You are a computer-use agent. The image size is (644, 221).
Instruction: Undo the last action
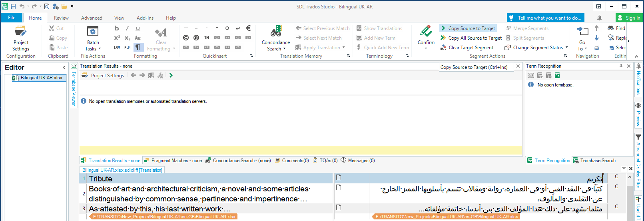[22, 6]
